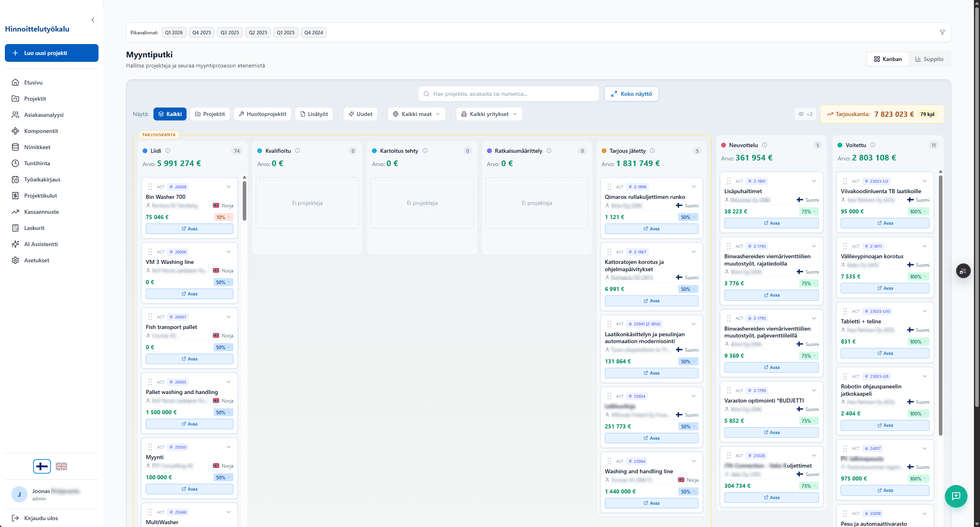Open Kassaennuste from the sidebar

click(41, 212)
